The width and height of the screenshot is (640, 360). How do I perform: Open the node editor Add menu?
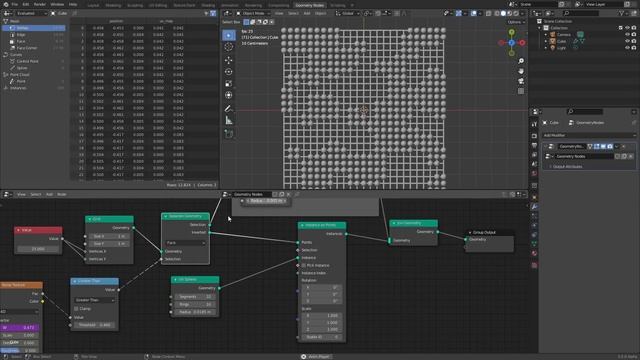(49, 194)
